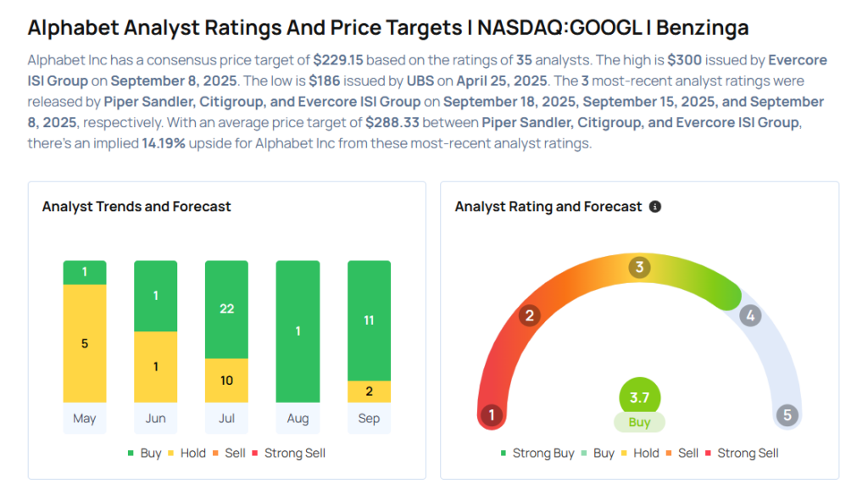868x495 pixels.
Task: Click the yellow Hold segment of May bar
Action: (x=85, y=344)
